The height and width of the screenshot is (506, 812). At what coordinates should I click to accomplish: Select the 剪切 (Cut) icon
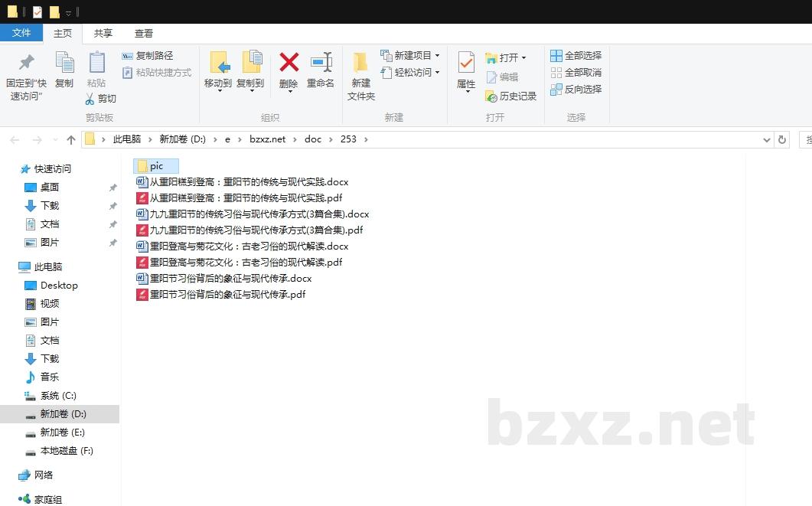tap(90, 98)
